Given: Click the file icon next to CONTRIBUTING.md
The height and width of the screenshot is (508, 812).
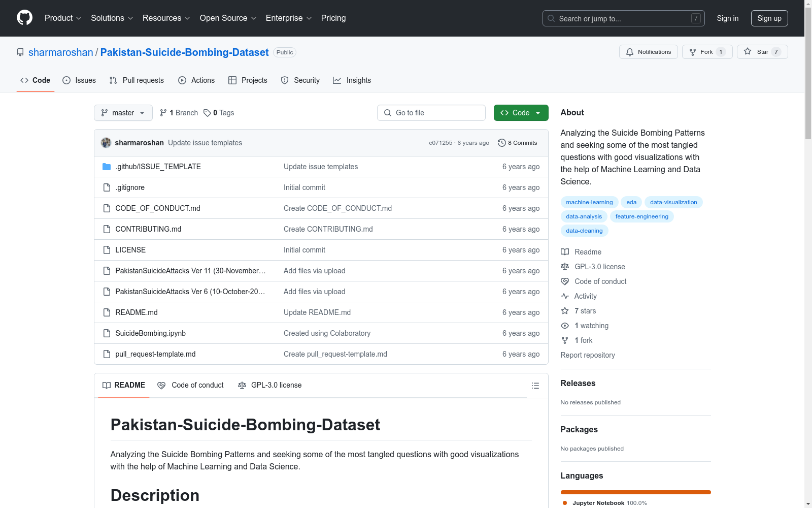Looking at the screenshot, I should [x=107, y=229].
